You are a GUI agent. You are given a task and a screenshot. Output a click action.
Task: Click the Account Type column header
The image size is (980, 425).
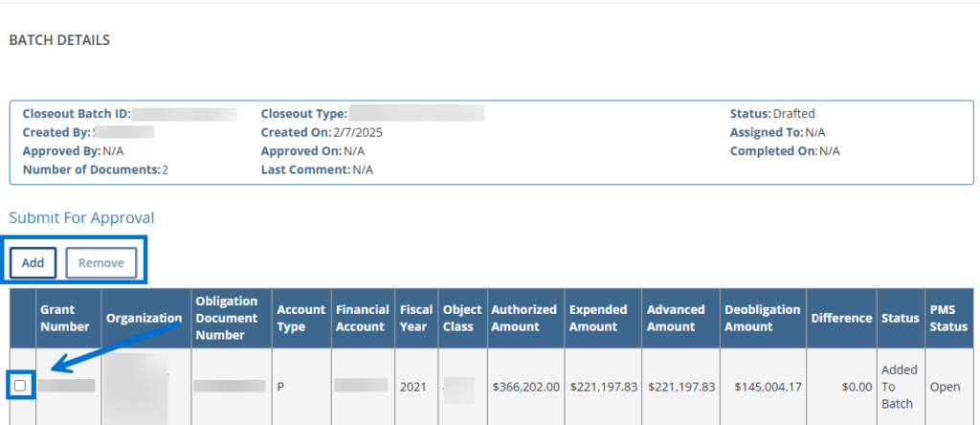[x=301, y=318]
